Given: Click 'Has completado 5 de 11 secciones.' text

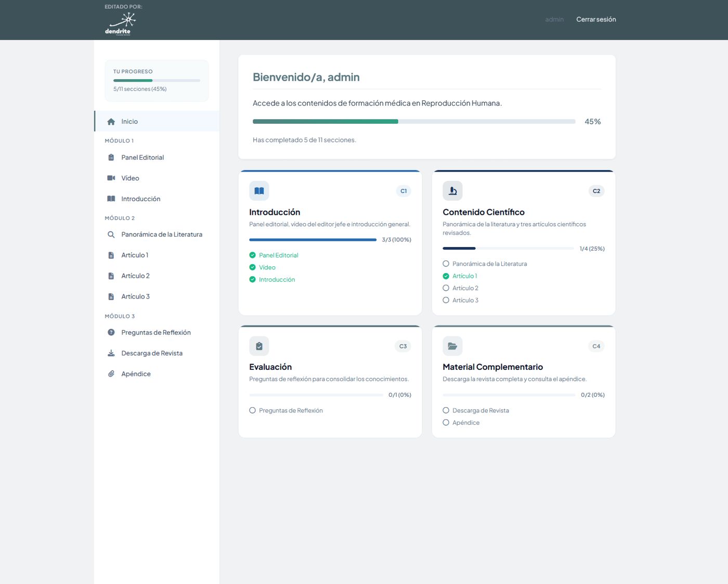Looking at the screenshot, I should click(304, 140).
